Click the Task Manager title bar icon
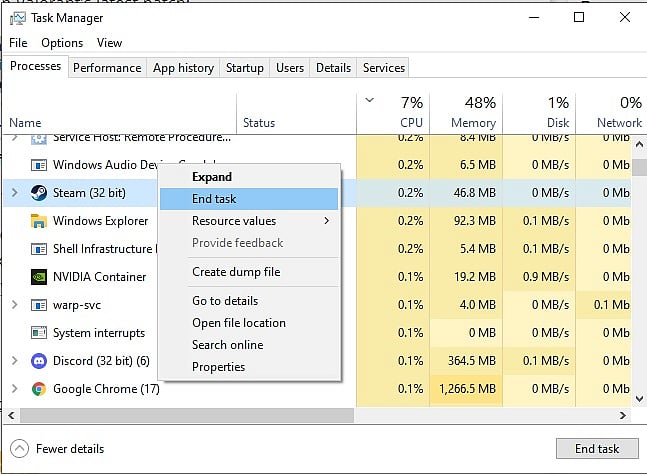Image resolution: width=647 pixels, height=474 pixels. (17, 18)
